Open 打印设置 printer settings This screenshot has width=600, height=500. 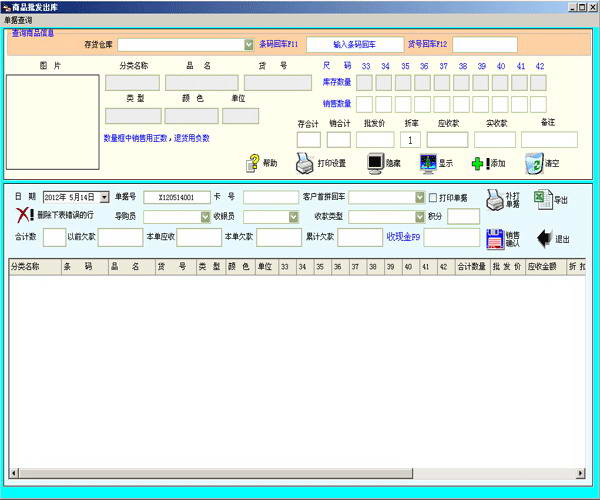[x=305, y=163]
